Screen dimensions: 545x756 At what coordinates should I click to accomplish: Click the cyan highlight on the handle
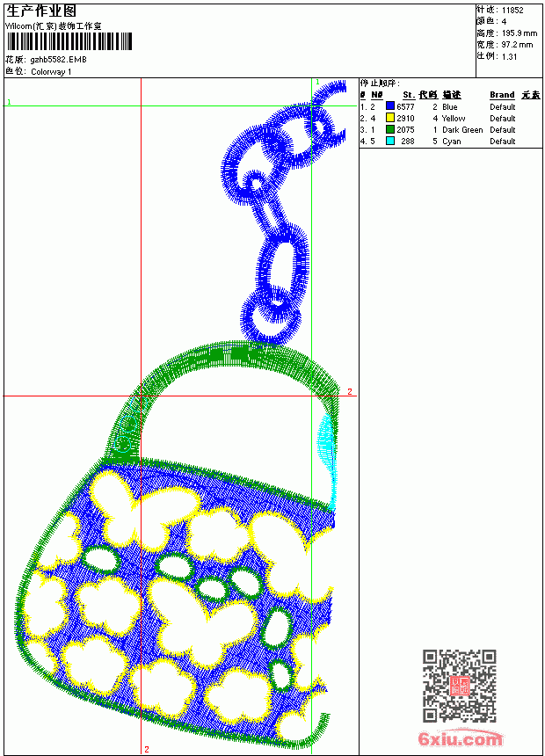click(327, 454)
